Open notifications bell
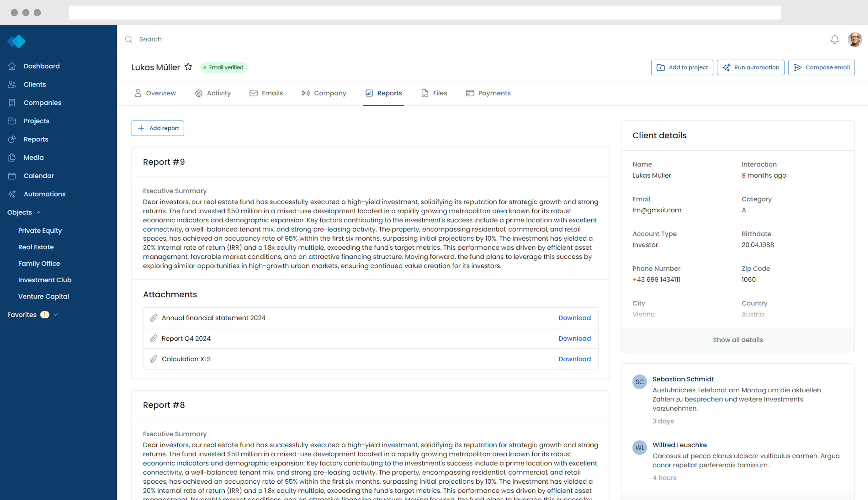 click(x=834, y=40)
